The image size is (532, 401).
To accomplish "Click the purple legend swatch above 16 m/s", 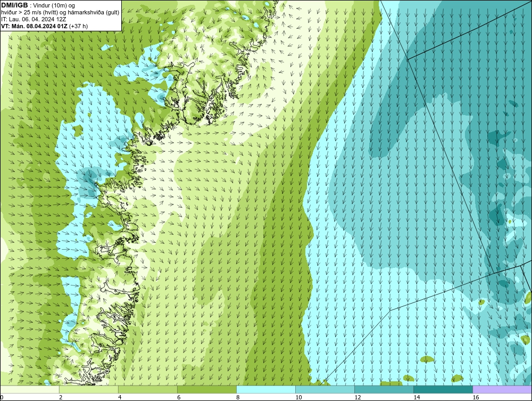I will pyautogui.click(x=502, y=389).
